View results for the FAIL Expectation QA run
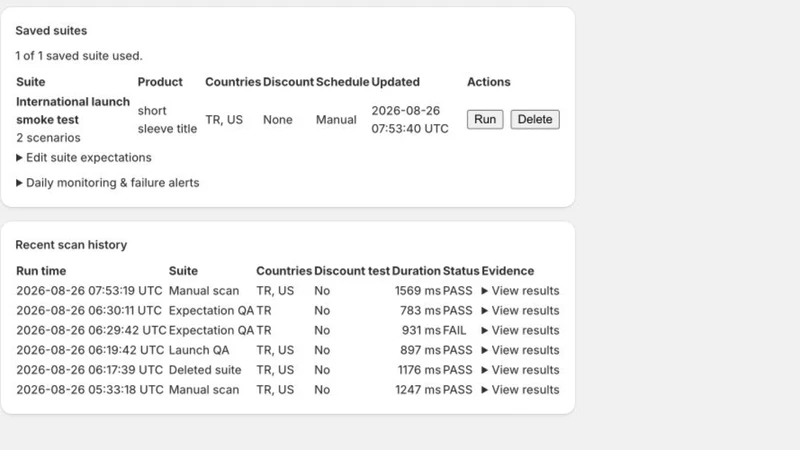Screen dimensions: 800x450 click(520, 331)
